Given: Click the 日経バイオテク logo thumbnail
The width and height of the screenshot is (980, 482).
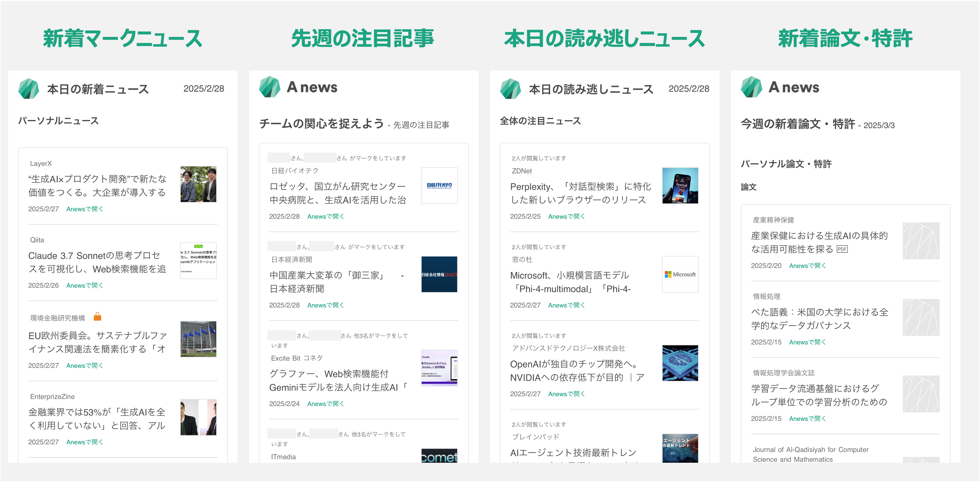Looking at the screenshot, I should pos(439,186).
